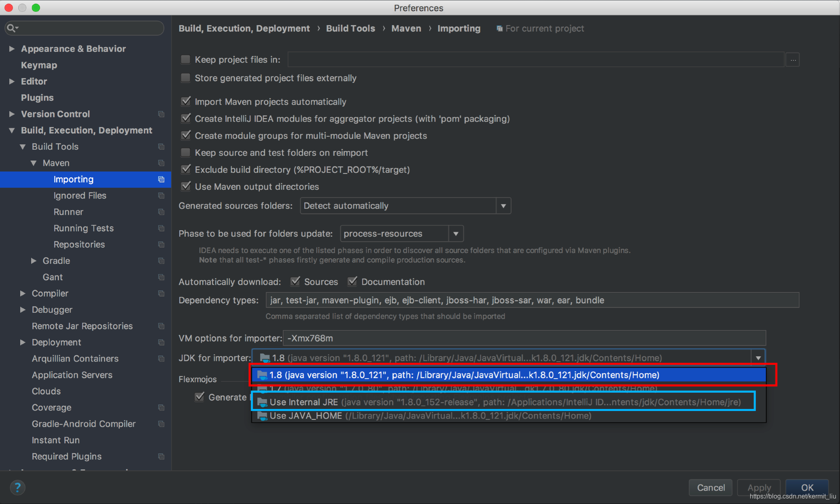This screenshot has width=840, height=504.
Task: Select Use JAVA_HOME option
Action: click(509, 416)
